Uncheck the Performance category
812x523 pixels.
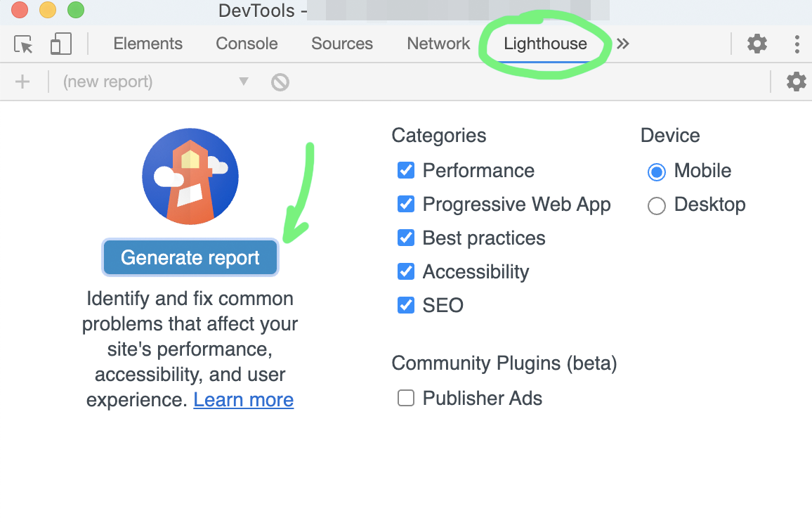406,171
